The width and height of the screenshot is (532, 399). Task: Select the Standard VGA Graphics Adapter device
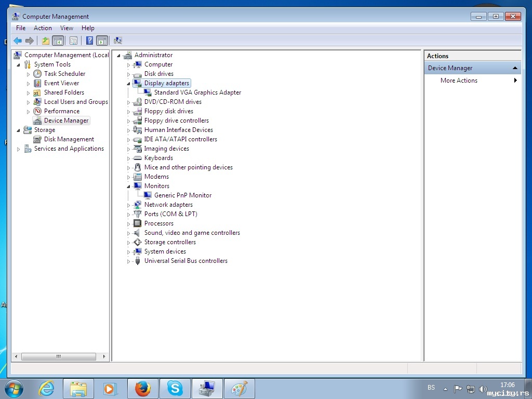click(197, 92)
